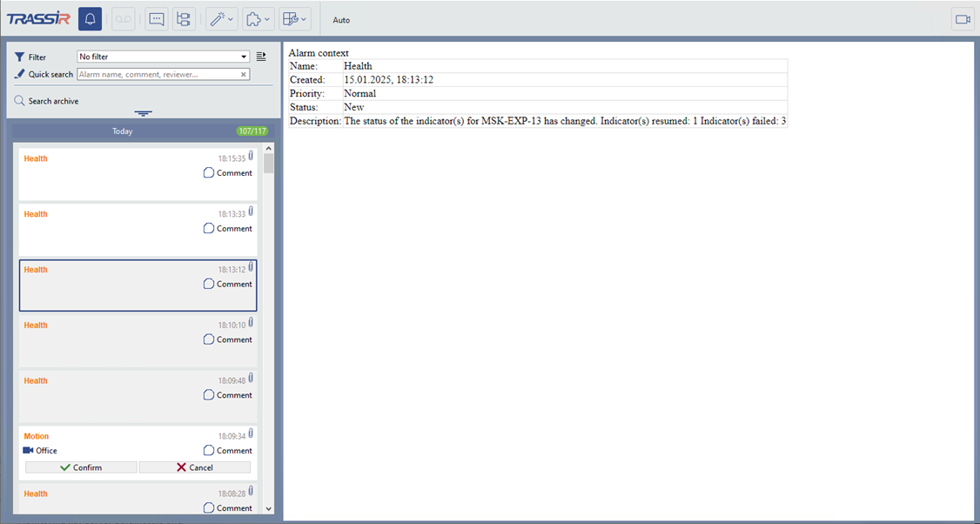Clear the Quick search field with X
The width and height of the screenshot is (980, 524).
click(x=244, y=75)
